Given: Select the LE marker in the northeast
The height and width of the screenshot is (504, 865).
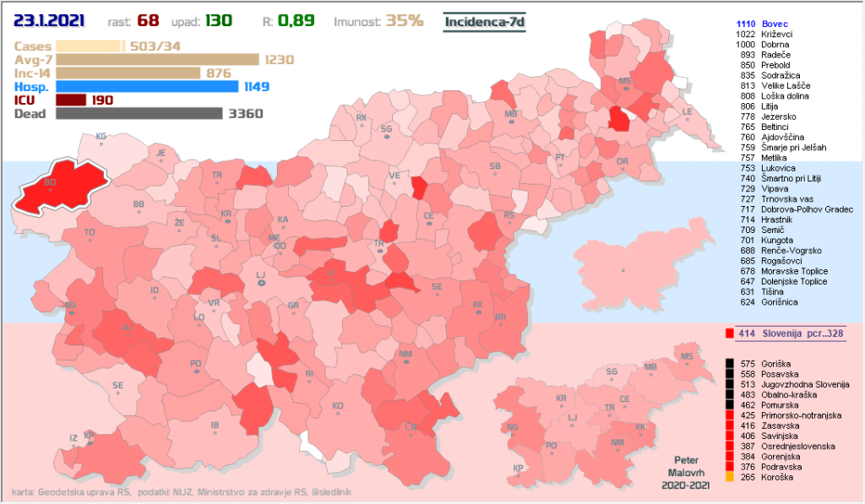Looking at the screenshot, I should 687,113.
